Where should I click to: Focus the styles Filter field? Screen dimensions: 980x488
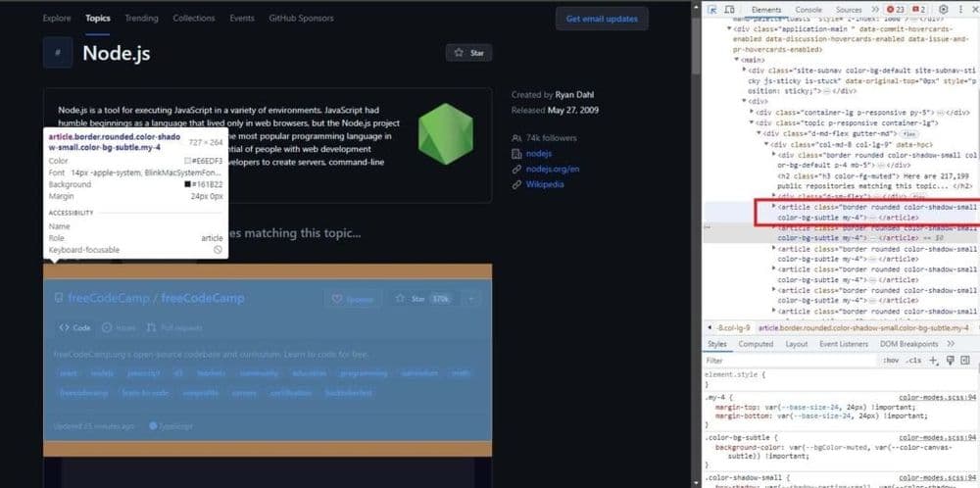(791, 361)
